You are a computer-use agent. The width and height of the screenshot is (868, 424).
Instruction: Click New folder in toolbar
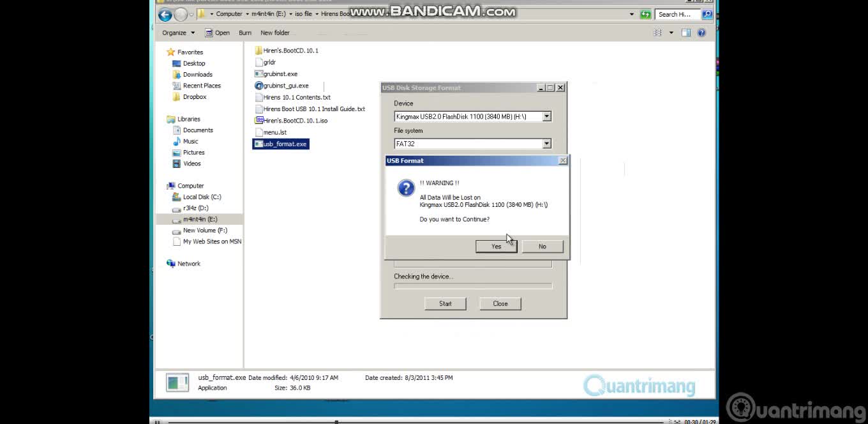click(275, 33)
